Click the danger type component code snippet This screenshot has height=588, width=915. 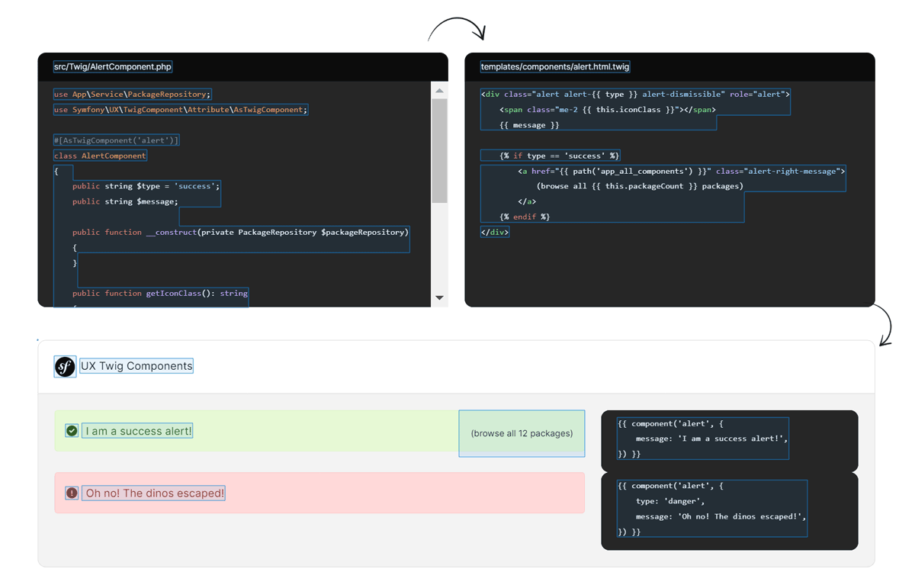point(711,509)
